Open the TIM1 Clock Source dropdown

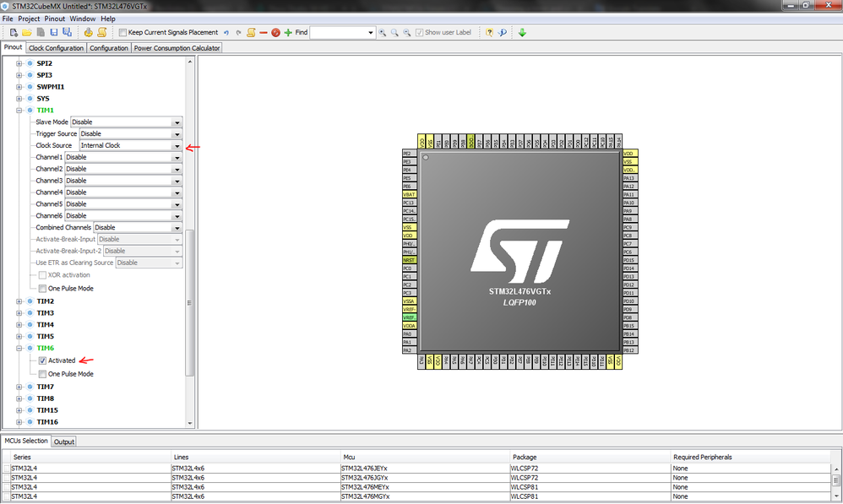tap(177, 145)
